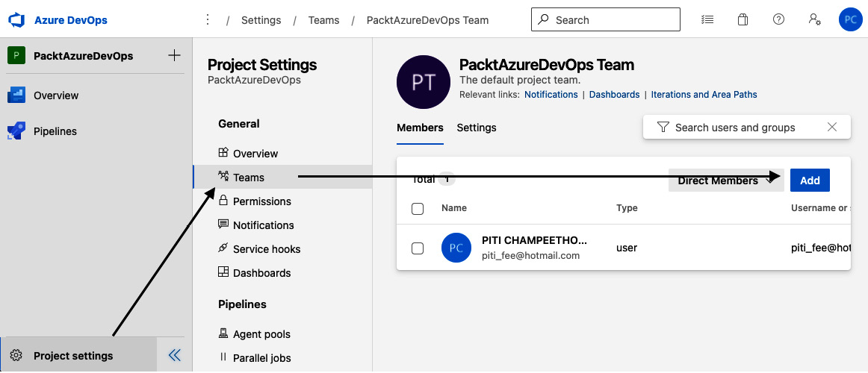Click the PC avatar in member row

coord(456,248)
